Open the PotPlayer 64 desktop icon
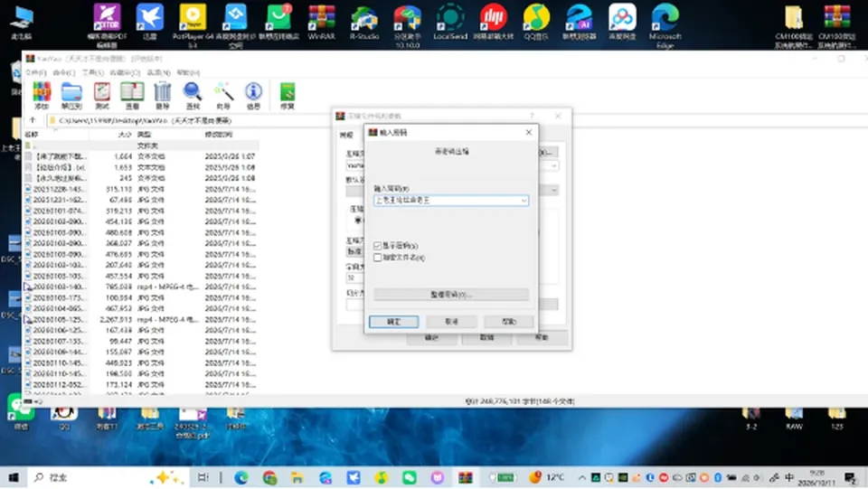The width and height of the screenshot is (868, 489). point(193,25)
